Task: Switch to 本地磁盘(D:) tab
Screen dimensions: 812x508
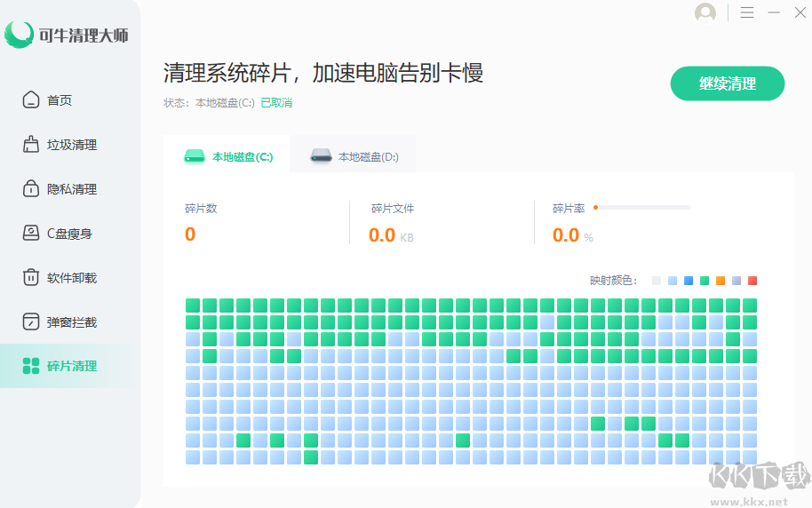Action: (353, 155)
